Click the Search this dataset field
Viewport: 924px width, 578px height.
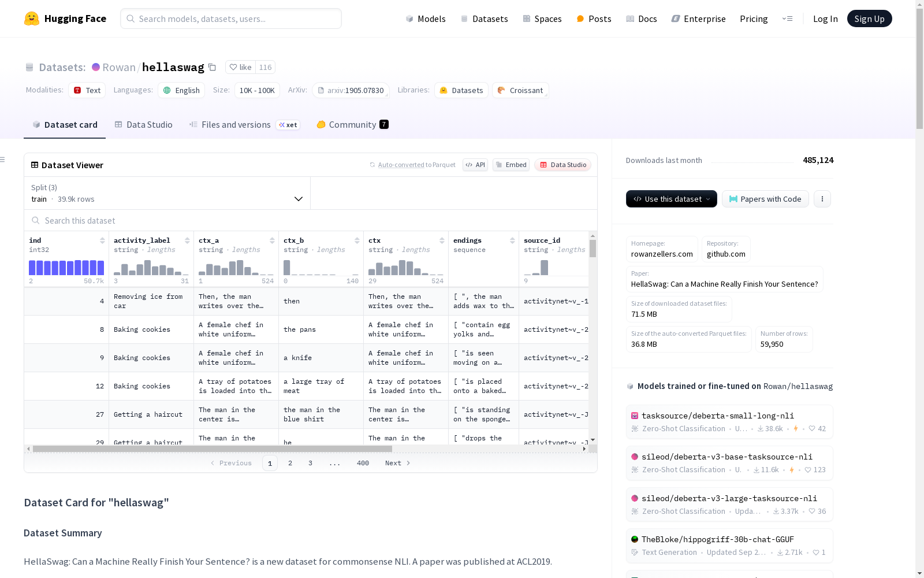pos(311,221)
